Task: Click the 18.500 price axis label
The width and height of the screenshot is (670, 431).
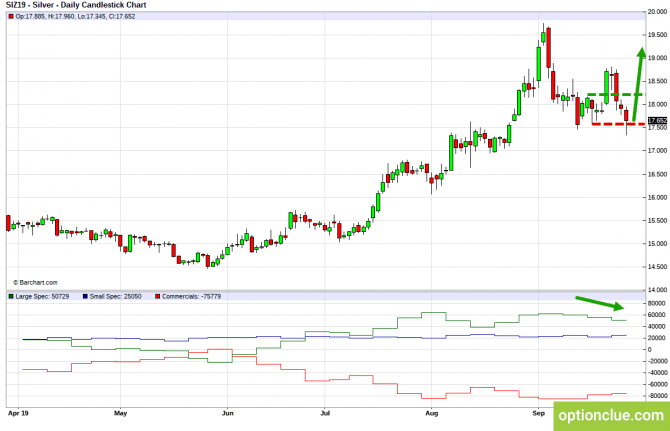Action: [x=657, y=81]
